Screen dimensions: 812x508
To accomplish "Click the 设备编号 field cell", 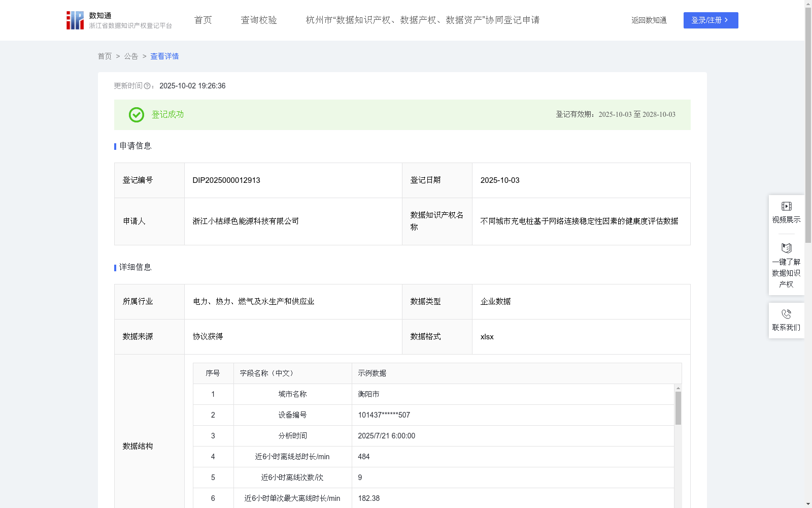I will (x=292, y=415).
